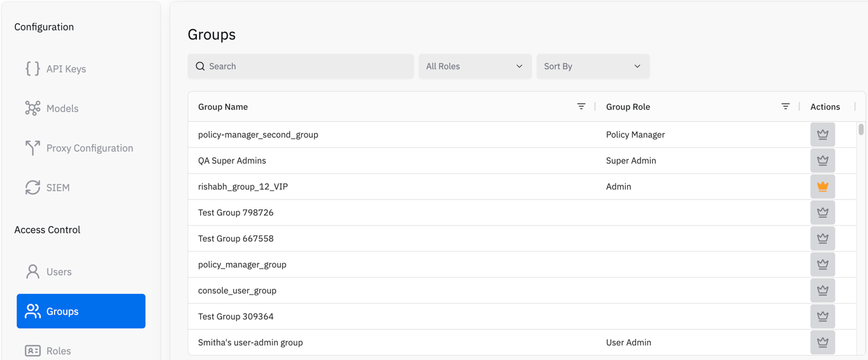868x360 pixels.
Task: Click the Proxy Configuration arrow icon
Action: pos(32,148)
